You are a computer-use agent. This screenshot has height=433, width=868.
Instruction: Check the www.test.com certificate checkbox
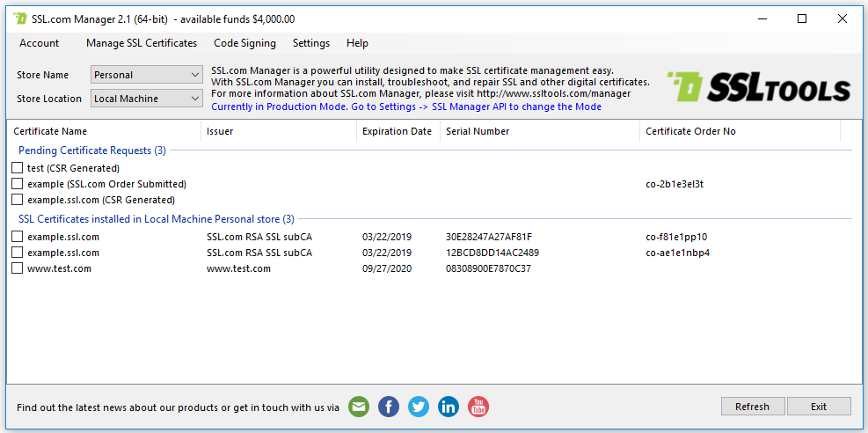point(18,268)
